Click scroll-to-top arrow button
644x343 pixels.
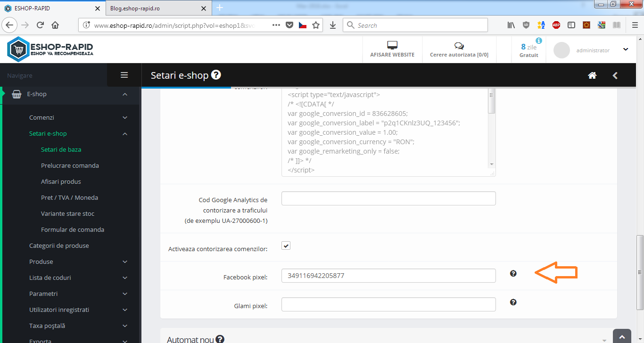622,336
